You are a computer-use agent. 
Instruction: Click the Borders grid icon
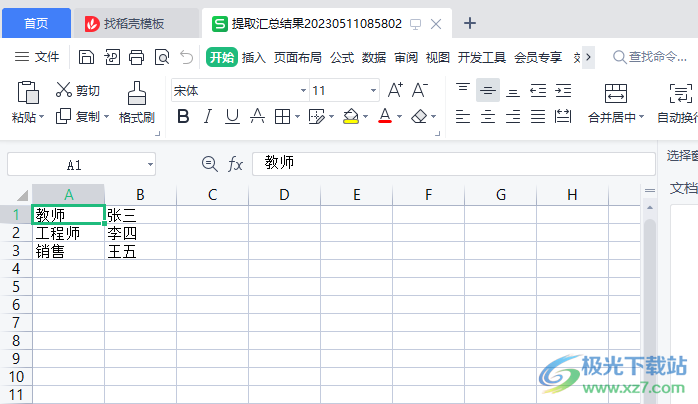pyautogui.click(x=282, y=117)
